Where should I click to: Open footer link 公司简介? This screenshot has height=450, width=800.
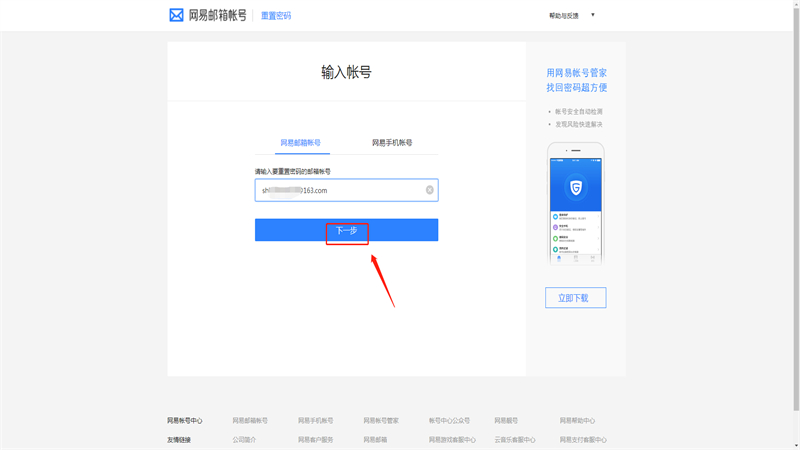coord(244,439)
